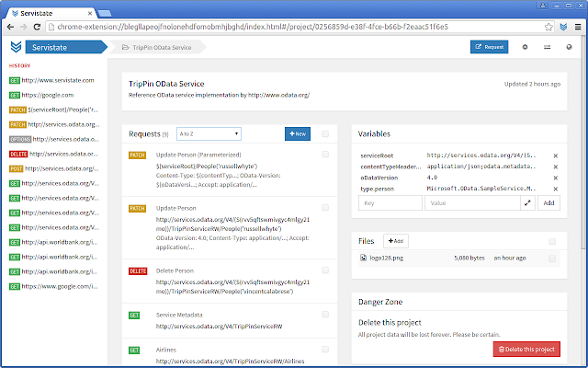Toggle the select-all requests checkbox
The width and height of the screenshot is (588, 368).
click(325, 133)
